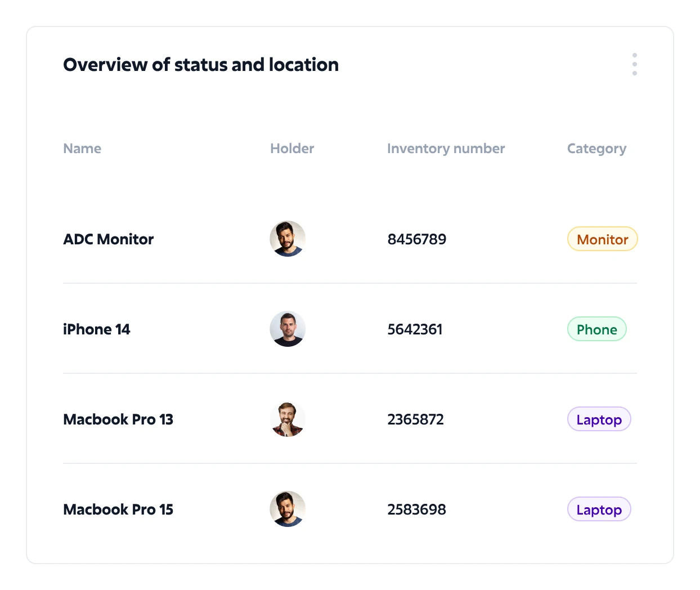700x590 pixels.
Task: Open the iPhone 14 item
Action: click(97, 329)
